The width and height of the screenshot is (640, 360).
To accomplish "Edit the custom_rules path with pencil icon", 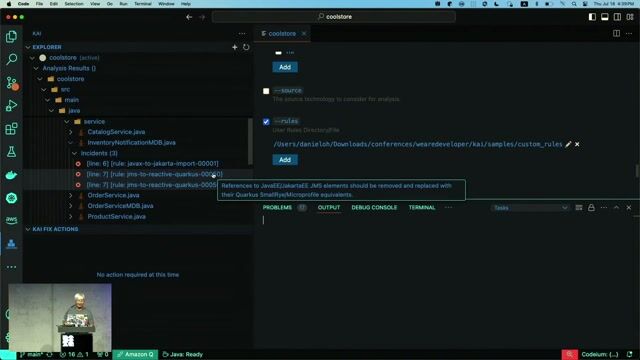I will (x=568, y=144).
